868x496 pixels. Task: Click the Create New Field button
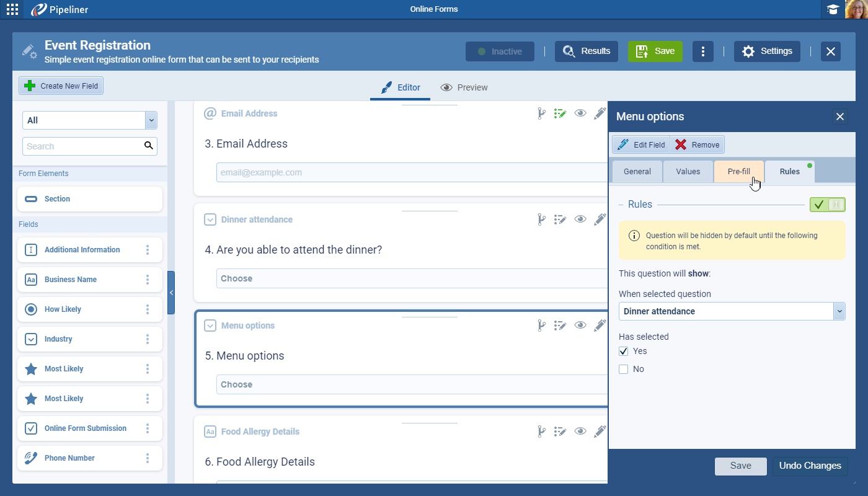[61, 86]
